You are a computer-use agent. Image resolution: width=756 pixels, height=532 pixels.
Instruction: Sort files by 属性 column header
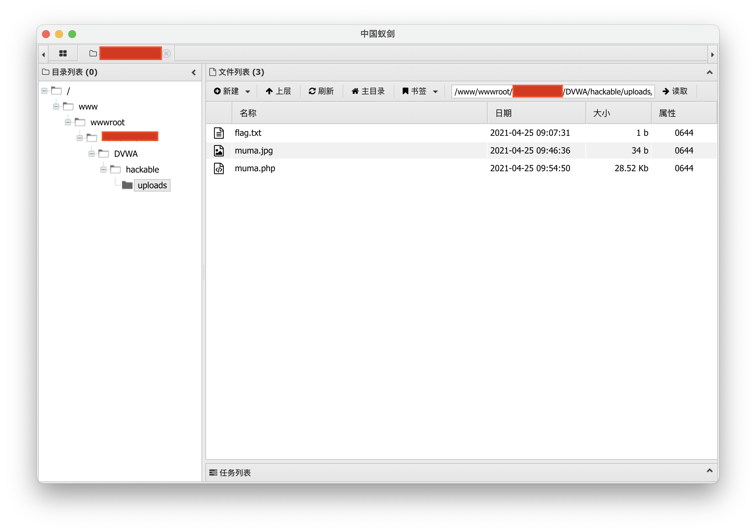(x=684, y=113)
